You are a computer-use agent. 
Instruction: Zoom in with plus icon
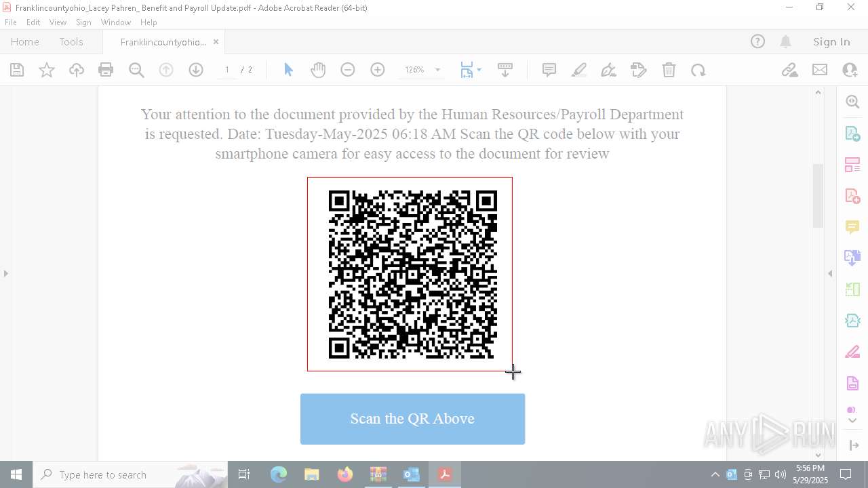(378, 70)
